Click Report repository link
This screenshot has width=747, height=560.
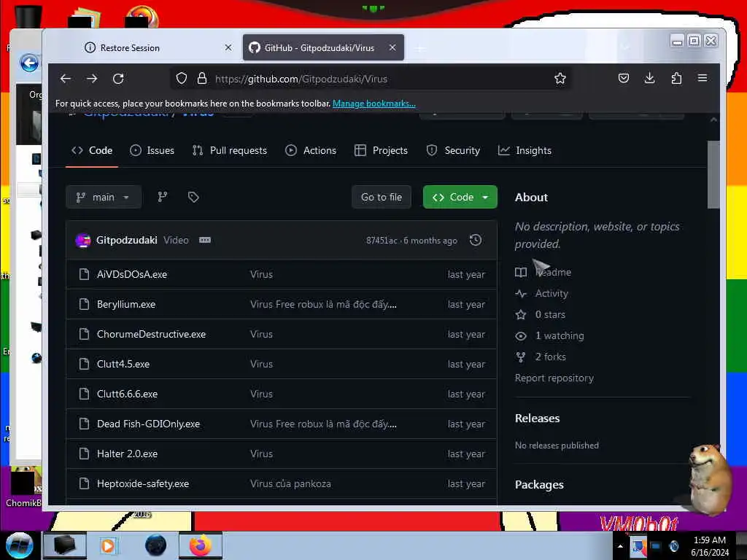pyautogui.click(x=554, y=378)
